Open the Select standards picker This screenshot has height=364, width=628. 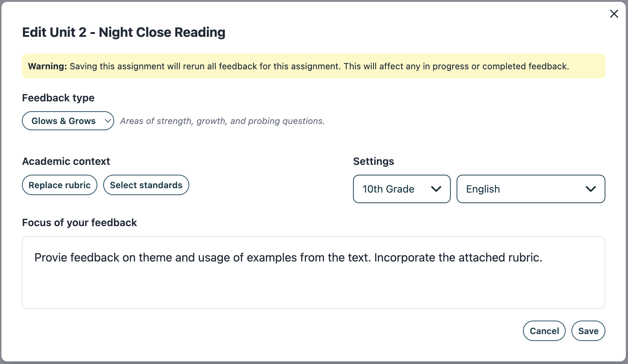pyautogui.click(x=146, y=185)
